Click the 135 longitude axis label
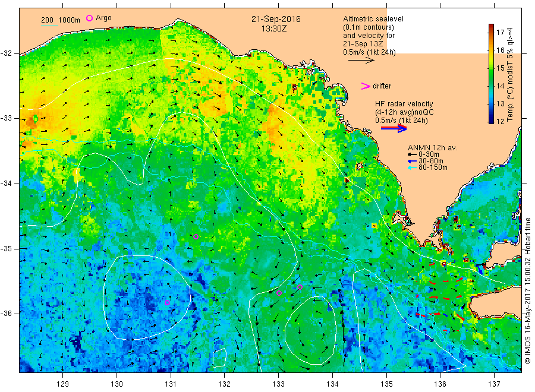Image resolution: width=535 pixels, height=392 pixels. (386, 384)
